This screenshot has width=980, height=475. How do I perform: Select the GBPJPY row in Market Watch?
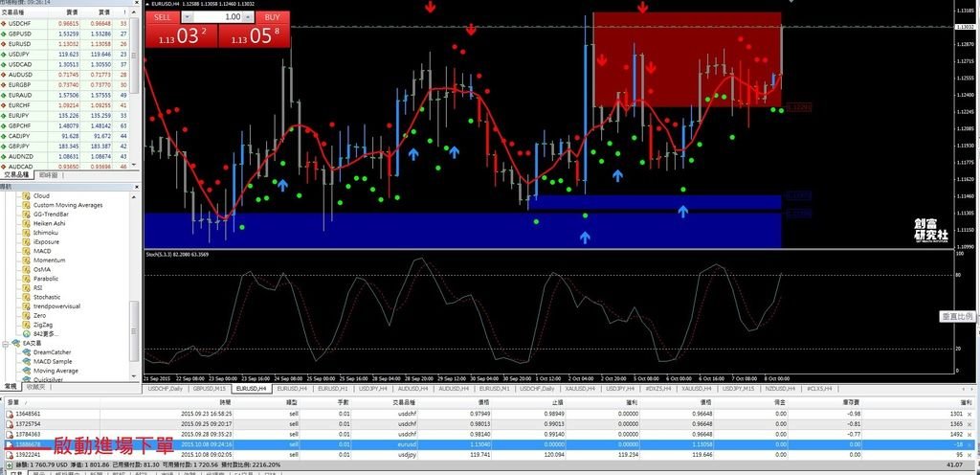point(65,147)
